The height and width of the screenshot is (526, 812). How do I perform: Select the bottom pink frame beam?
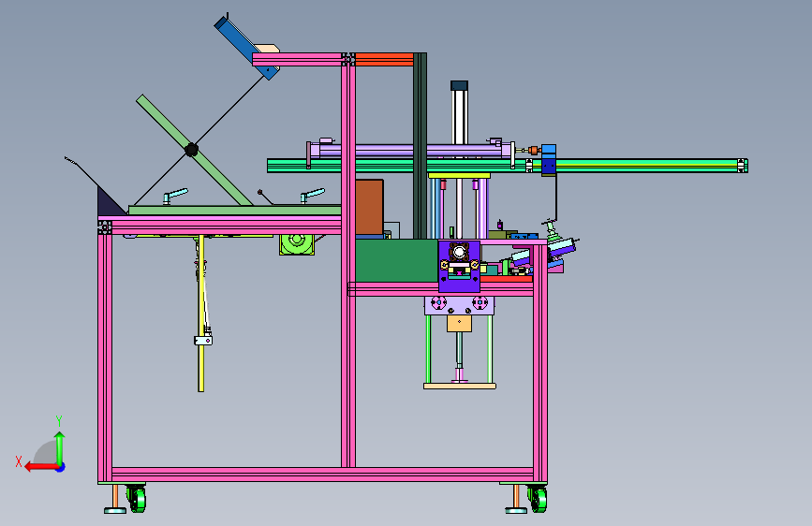pos(322,475)
